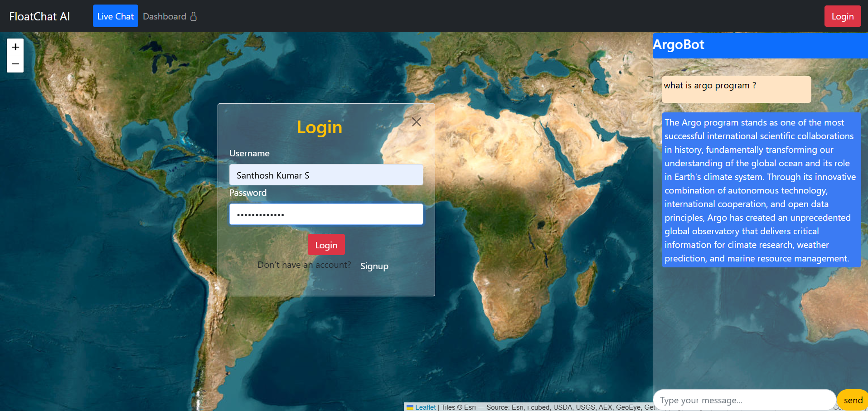Click the Leaflet flag icon
Image resolution: width=868 pixels, height=411 pixels.
410,407
